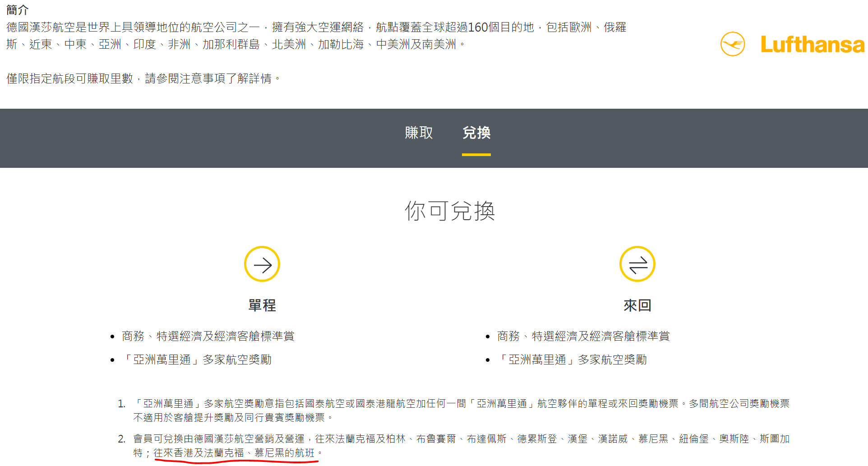Click the round-trip arrows circle icon
Screen dimensions: 868x466
(x=637, y=264)
